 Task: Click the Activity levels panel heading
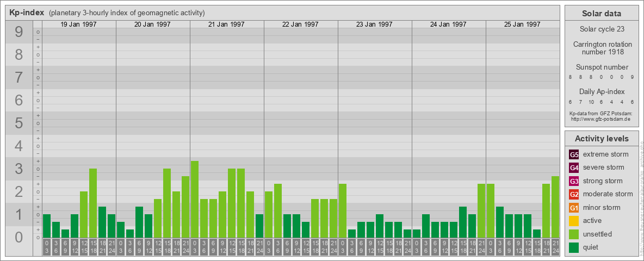click(602, 139)
